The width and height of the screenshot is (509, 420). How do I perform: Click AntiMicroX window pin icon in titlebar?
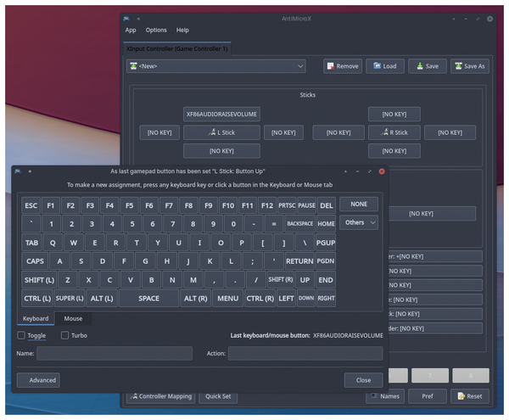click(138, 19)
